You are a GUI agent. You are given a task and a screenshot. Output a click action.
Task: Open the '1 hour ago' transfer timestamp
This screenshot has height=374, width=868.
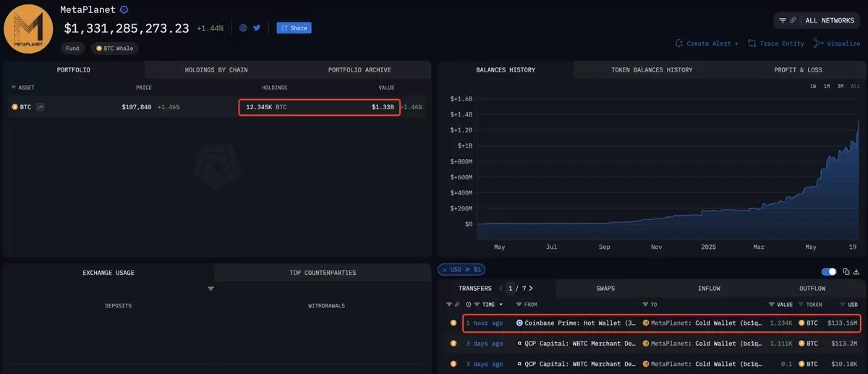tap(485, 323)
